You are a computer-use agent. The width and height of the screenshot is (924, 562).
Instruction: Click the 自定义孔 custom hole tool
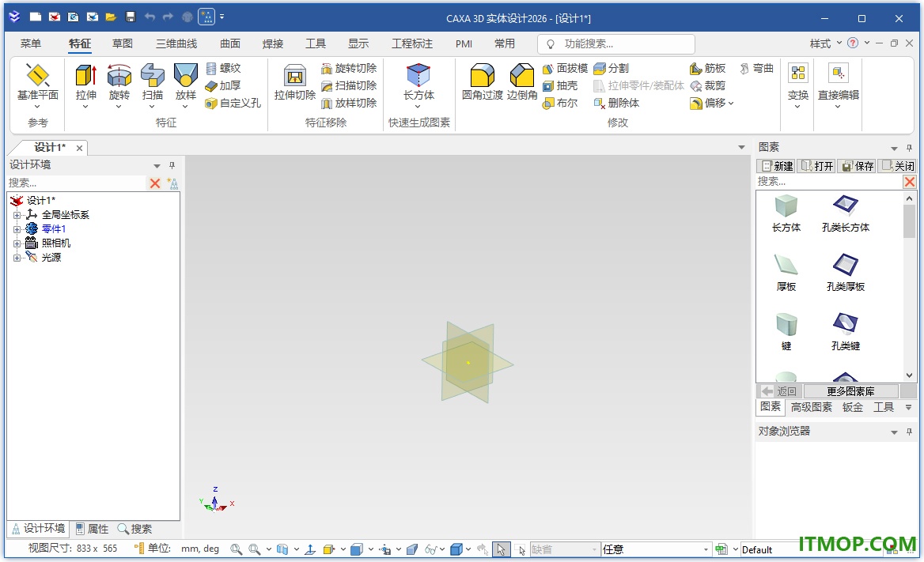coord(233,103)
